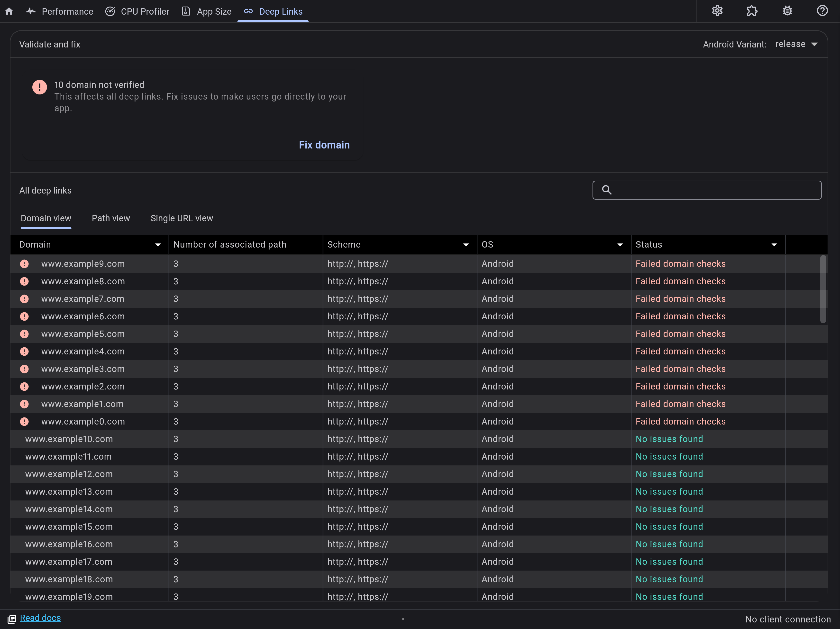
Task: Click the error icon beside www.example9.com
Action: pyautogui.click(x=24, y=264)
